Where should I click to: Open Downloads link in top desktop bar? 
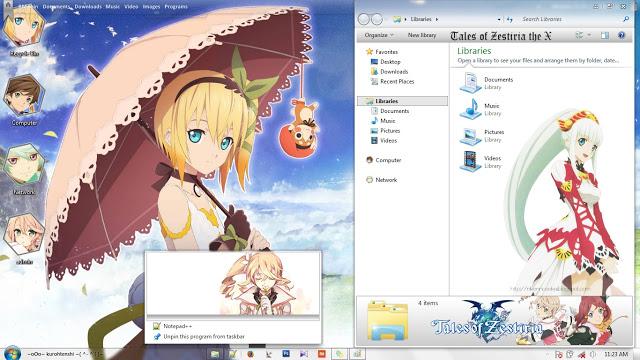tap(88, 7)
